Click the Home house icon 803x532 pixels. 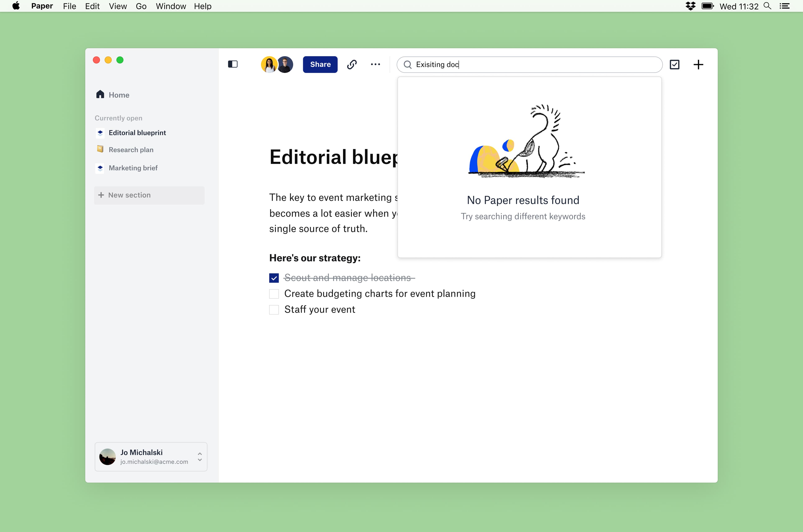[100, 94]
